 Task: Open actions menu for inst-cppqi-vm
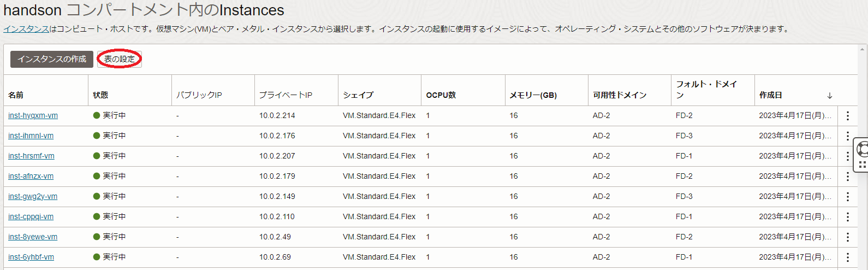847,217
